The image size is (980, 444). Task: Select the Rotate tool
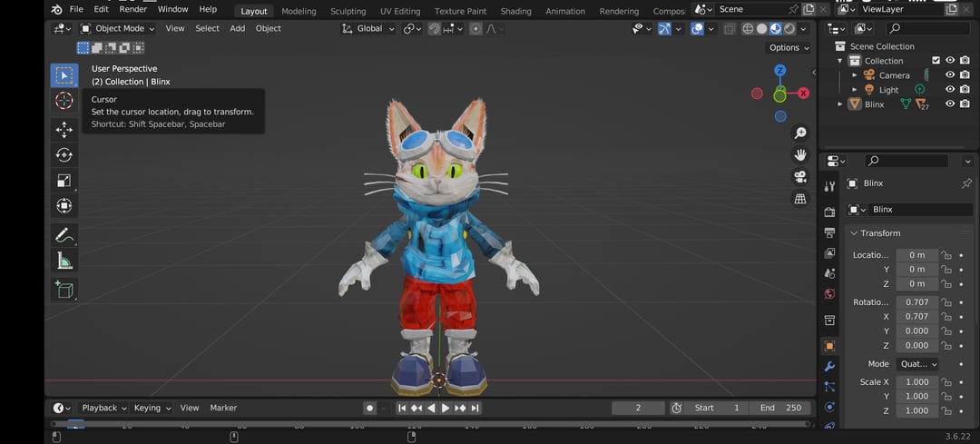64,155
